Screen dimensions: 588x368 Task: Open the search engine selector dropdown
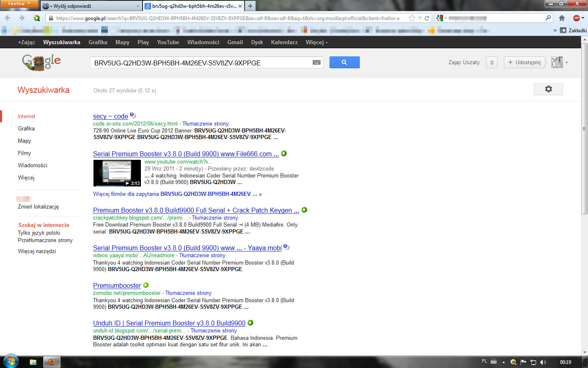442,18
